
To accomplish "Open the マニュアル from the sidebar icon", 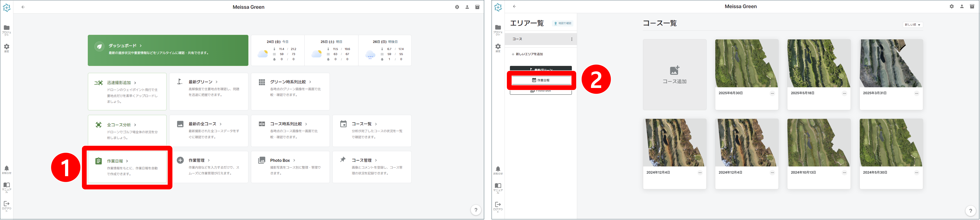I will tap(7, 186).
